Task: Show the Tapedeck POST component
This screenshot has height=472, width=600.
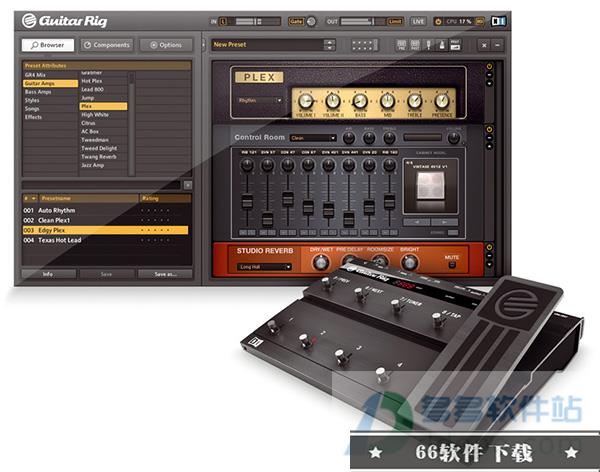Action: click(415, 45)
